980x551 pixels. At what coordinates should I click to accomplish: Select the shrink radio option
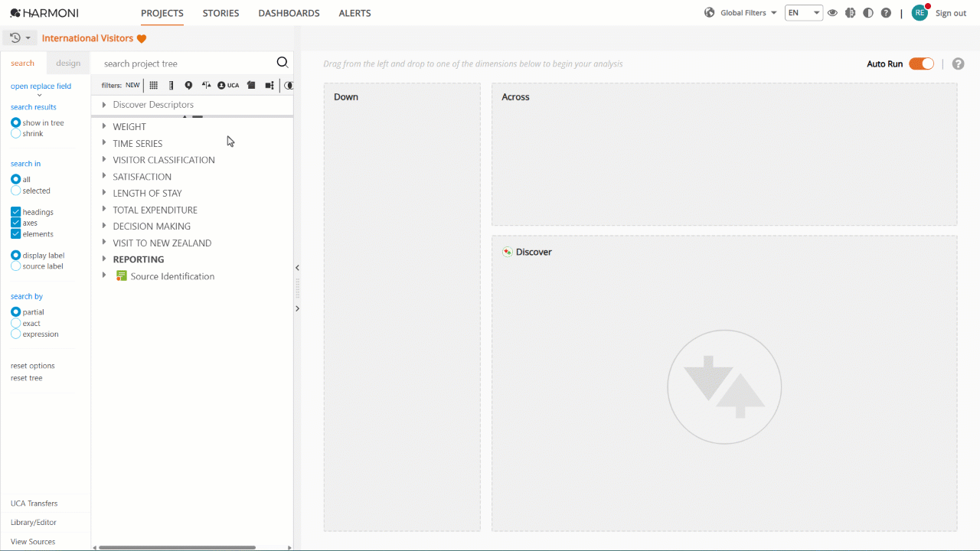pos(16,134)
